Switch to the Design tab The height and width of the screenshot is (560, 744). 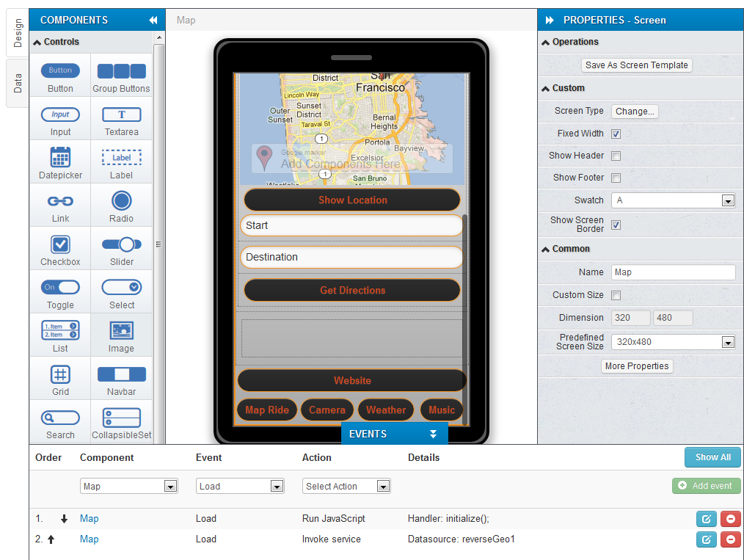coord(18,34)
